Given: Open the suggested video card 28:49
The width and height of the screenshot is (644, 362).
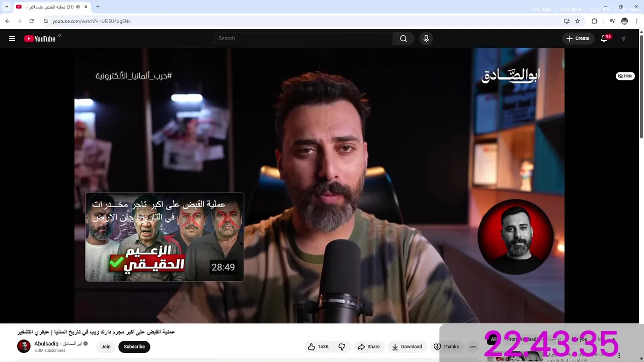Looking at the screenshot, I should point(165,237).
